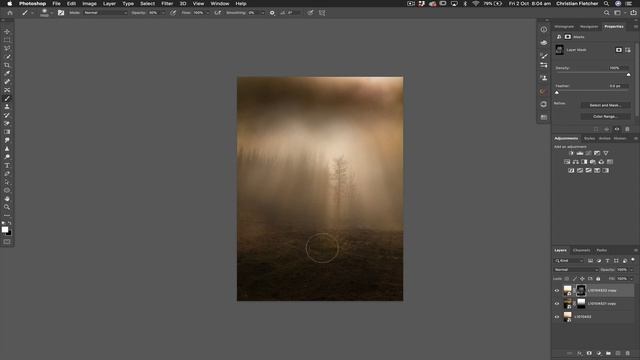Add a Vibrance adjustment
640x360 pixels.
click(606, 153)
